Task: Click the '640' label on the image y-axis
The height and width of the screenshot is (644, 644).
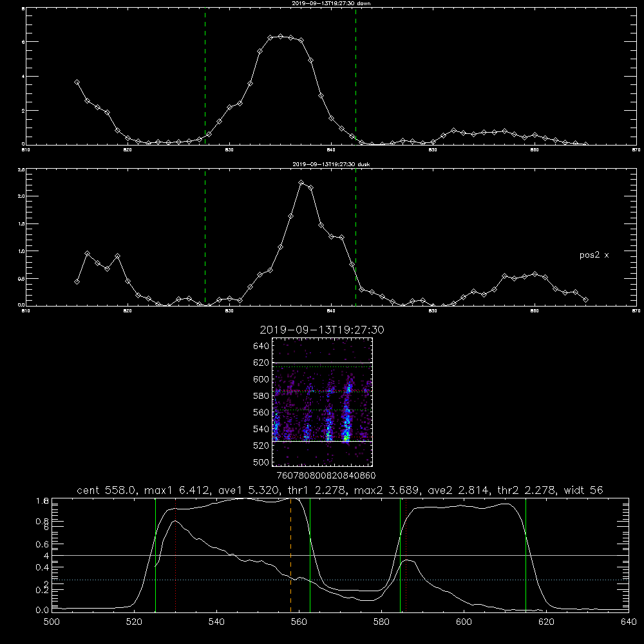Action: (x=261, y=346)
